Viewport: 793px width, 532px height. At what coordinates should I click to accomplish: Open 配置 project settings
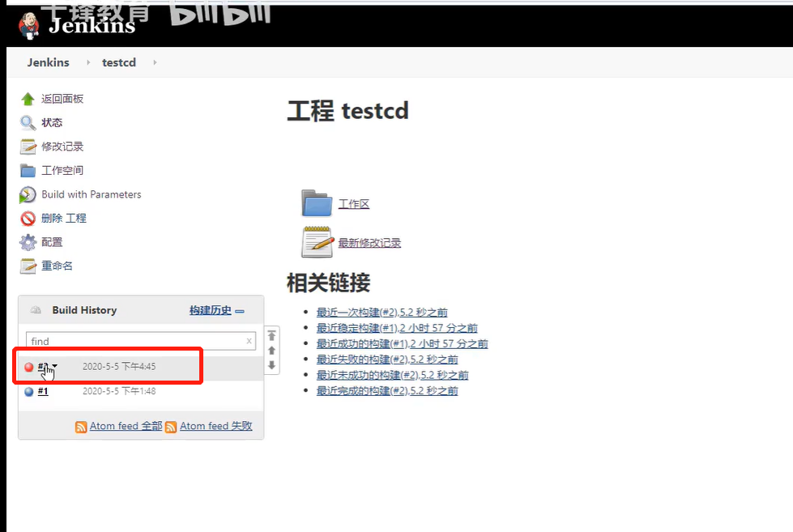(x=52, y=242)
